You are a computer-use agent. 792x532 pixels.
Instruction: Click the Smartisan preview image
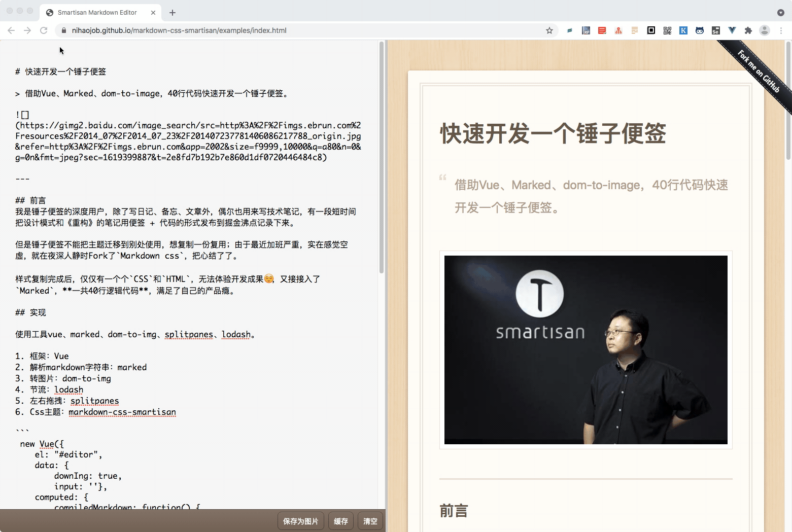tap(586, 350)
